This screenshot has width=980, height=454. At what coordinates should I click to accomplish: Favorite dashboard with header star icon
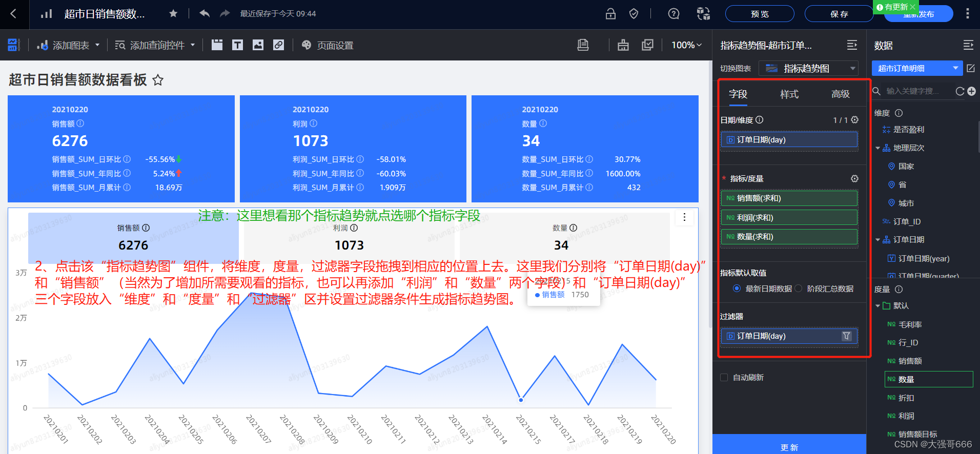point(173,14)
